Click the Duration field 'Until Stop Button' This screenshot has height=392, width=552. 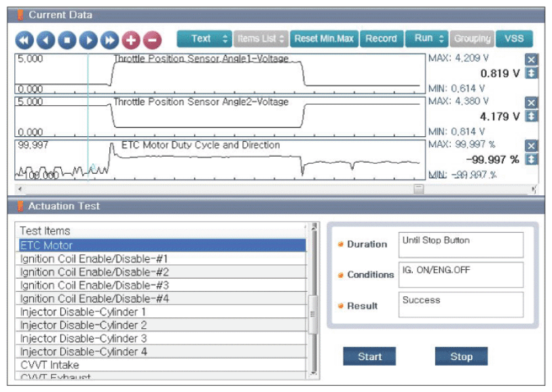(x=461, y=245)
